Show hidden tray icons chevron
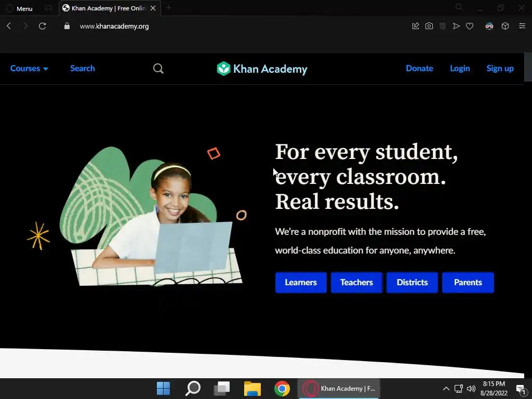The width and height of the screenshot is (532, 399). (446, 389)
